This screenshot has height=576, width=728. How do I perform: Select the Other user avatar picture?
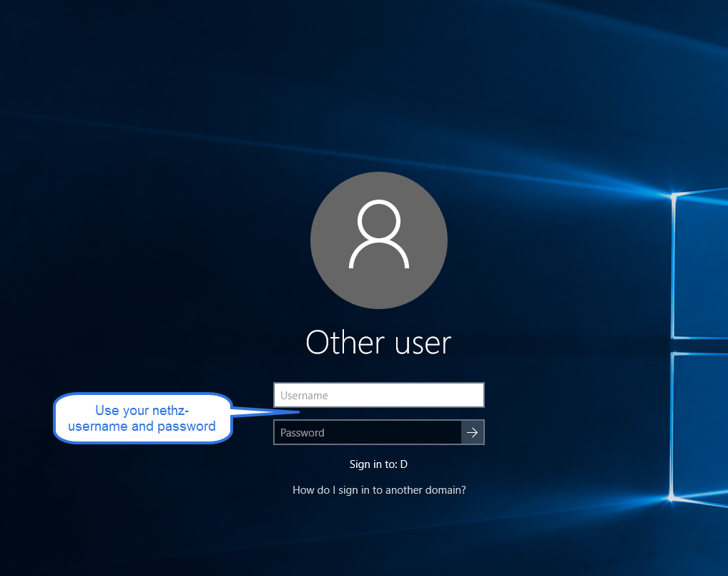(x=379, y=240)
